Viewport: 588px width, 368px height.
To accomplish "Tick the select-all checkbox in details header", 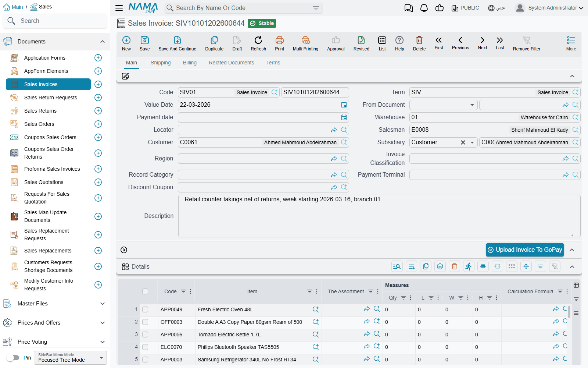I will tap(145, 291).
